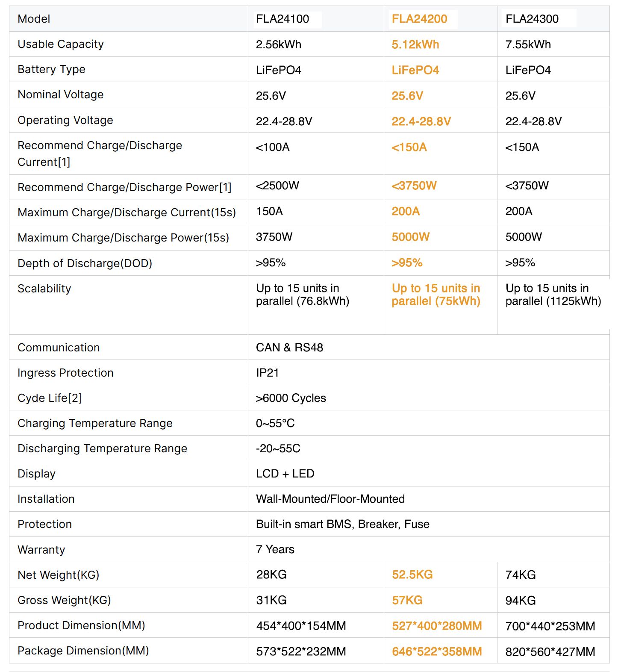Viewport: 618px width, 672px height.
Task: Select the orange 22.4-28.8V operating voltage
Action: pyautogui.click(x=421, y=121)
